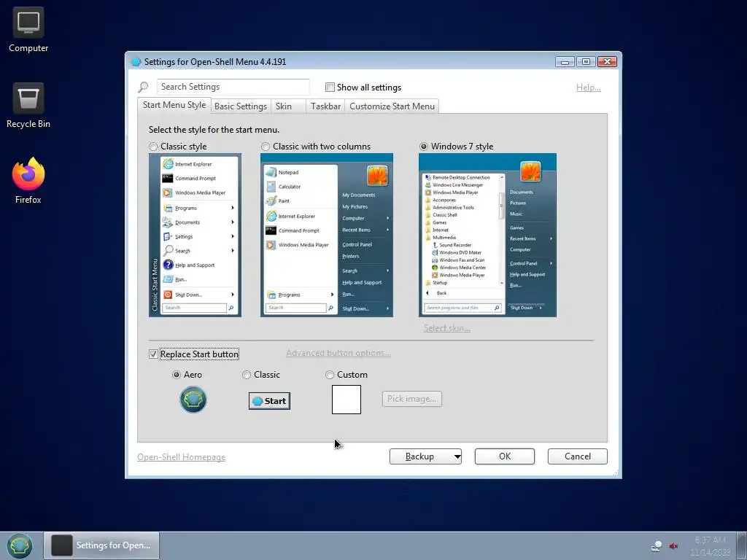Click the search magnifier icon

point(143,87)
